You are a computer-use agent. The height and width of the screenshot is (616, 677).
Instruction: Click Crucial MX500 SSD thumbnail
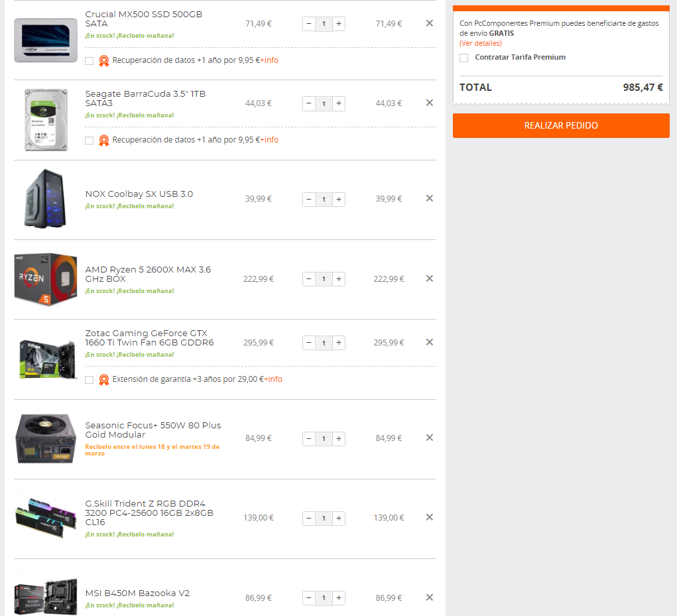point(46,40)
